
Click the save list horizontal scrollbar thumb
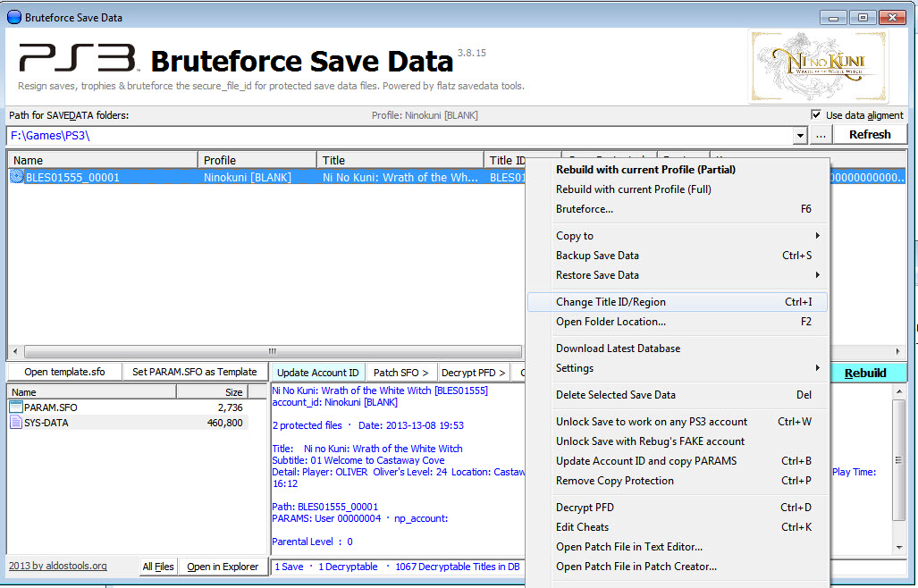273,351
